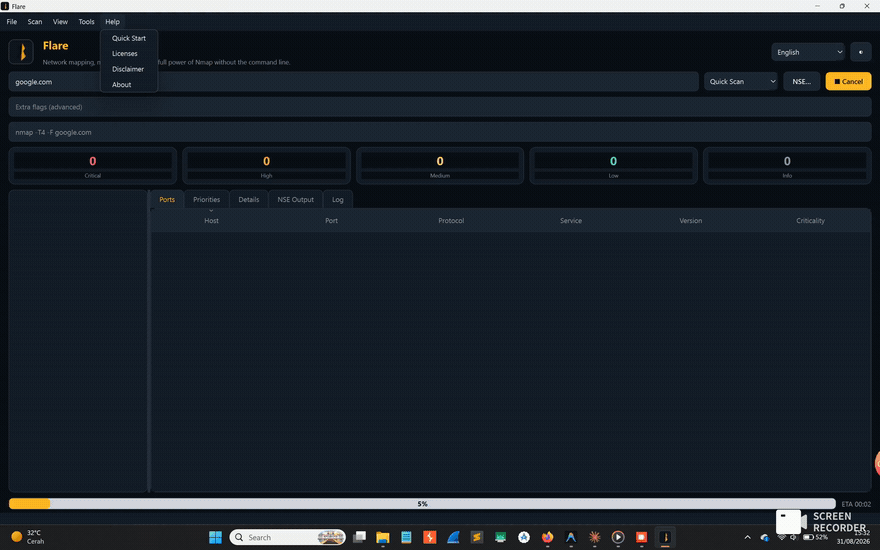The image size is (880, 550).
Task: Open the Sublime Text taskbar icon
Action: (x=477, y=537)
